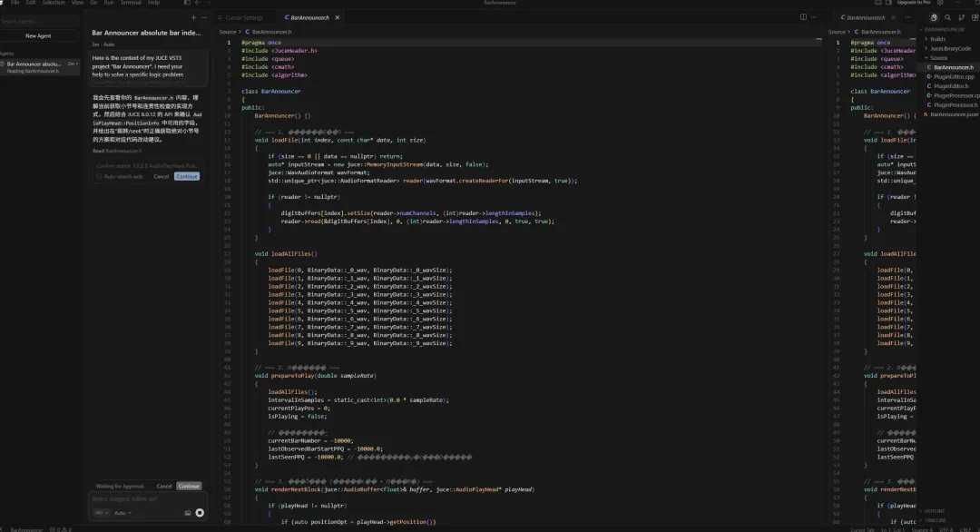Click the Search Agents input field
Viewport: 980px width, 532px height.
pos(36,20)
